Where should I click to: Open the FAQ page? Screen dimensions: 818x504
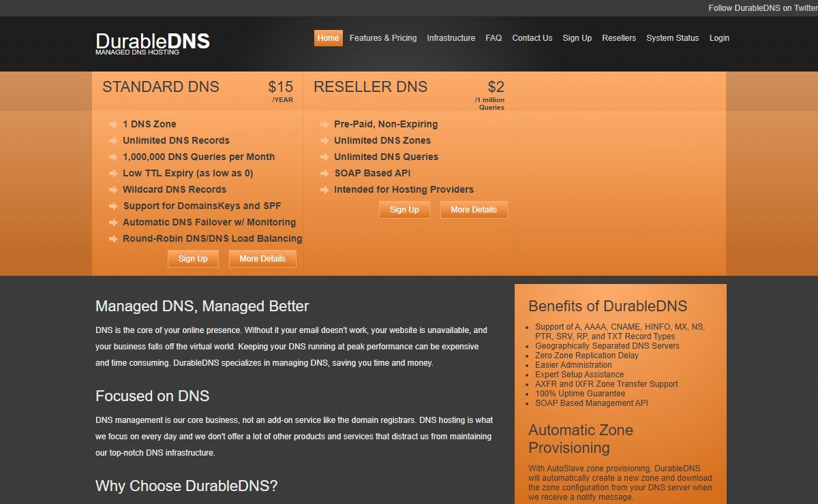pos(494,38)
